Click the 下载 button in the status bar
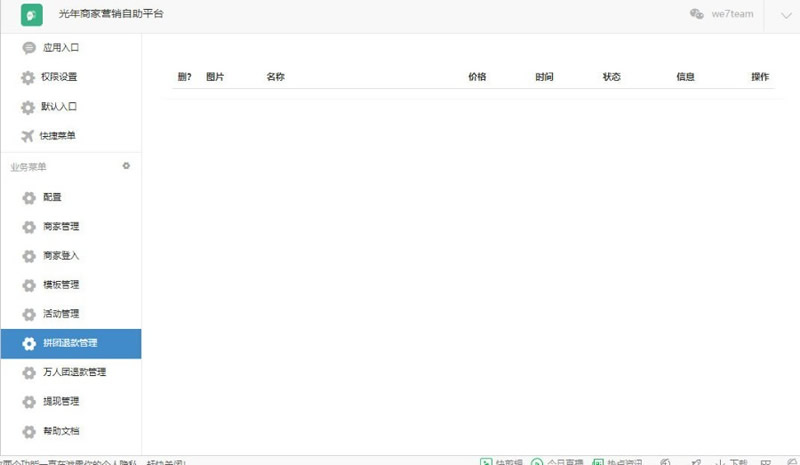The image size is (800, 465). click(x=736, y=462)
